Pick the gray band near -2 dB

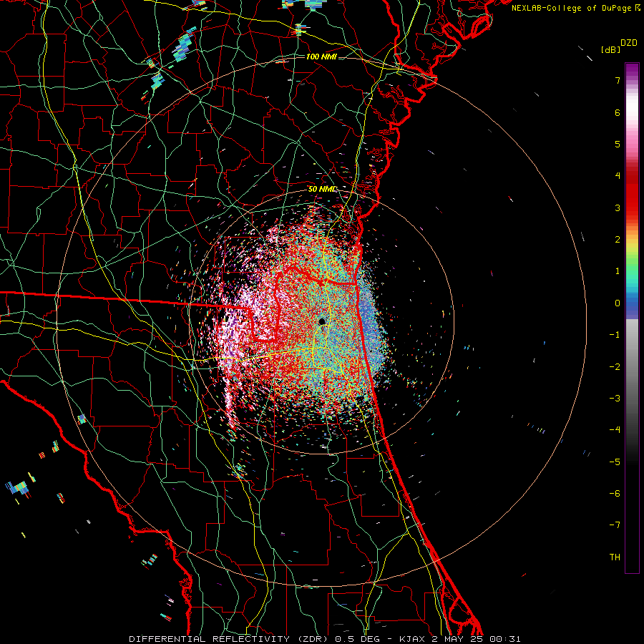632,367
